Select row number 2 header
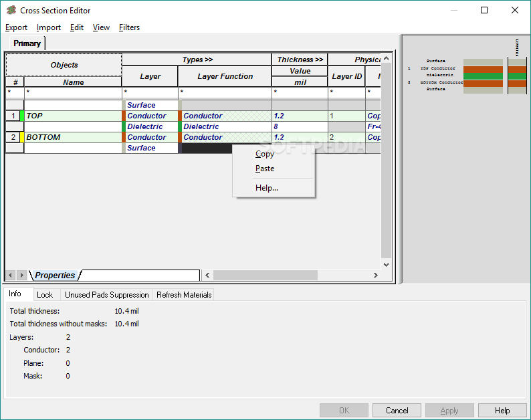Image resolution: width=531 pixels, height=420 pixels. tap(13, 137)
